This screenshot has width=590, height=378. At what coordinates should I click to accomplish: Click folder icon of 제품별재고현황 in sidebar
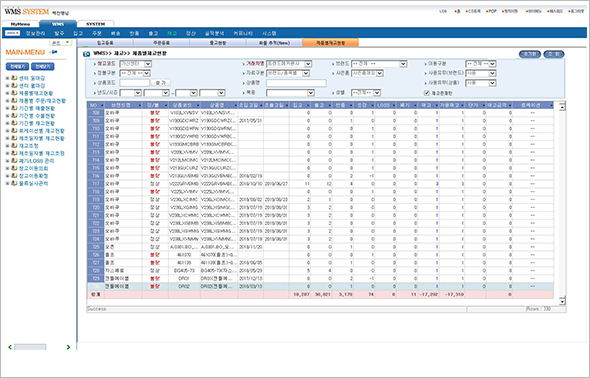point(14,93)
